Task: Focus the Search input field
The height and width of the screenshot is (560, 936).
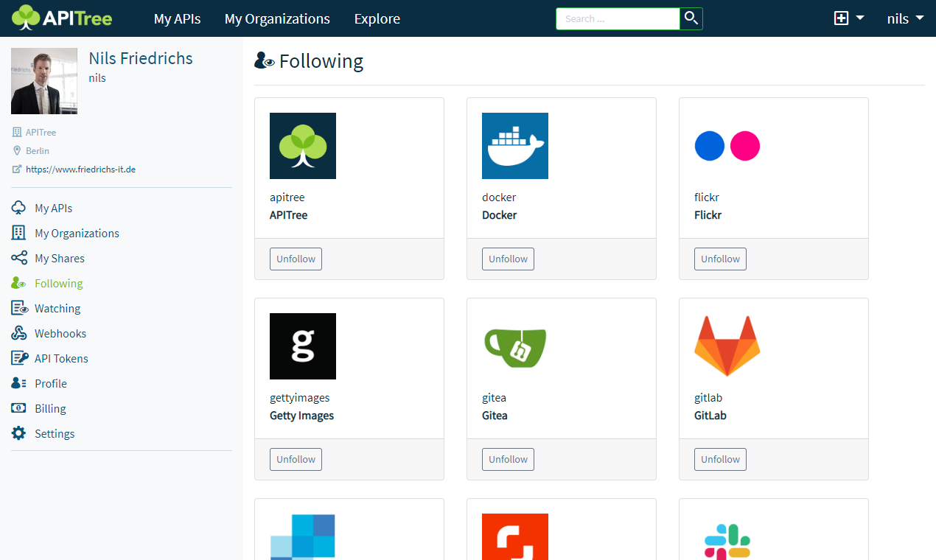Action: tap(618, 18)
